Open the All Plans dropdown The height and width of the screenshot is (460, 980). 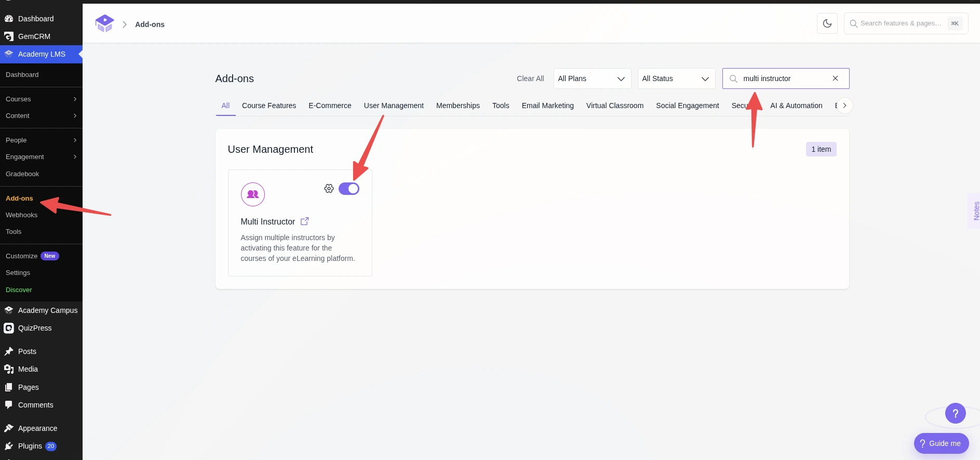click(x=592, y=78)
